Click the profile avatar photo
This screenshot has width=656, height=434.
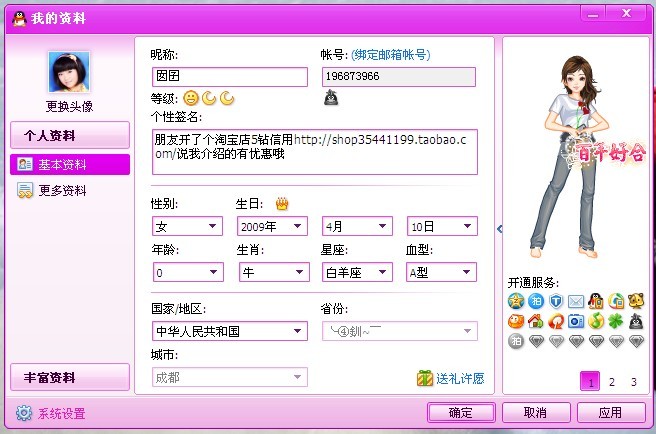click(x=69, y=72)
